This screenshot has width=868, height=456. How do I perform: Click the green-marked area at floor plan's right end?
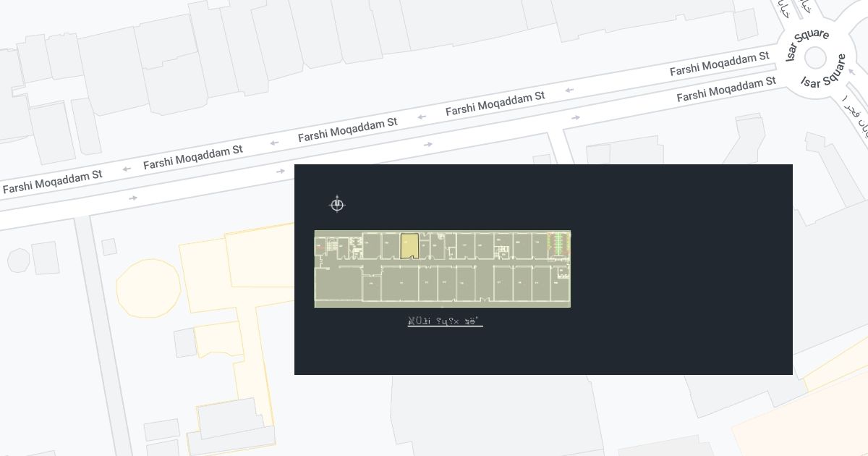click(558, 244)
